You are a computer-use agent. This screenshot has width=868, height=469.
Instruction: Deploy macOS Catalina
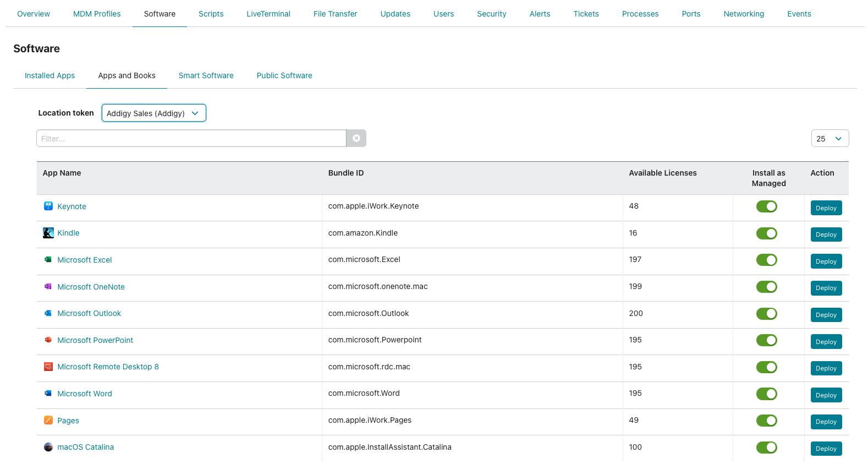(x=826, y=449)
